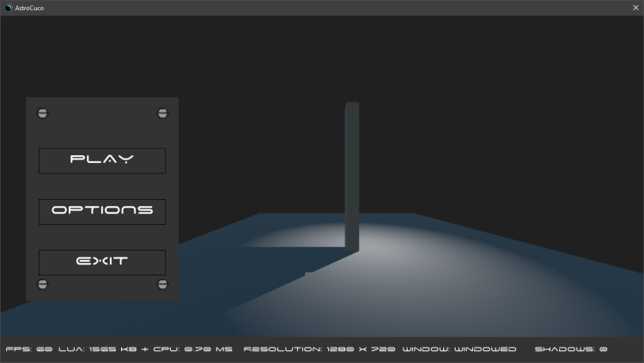644x363 pixels.
Task: Click the AstroCuco app icon in title bar
Action: [x=9, y=8]
